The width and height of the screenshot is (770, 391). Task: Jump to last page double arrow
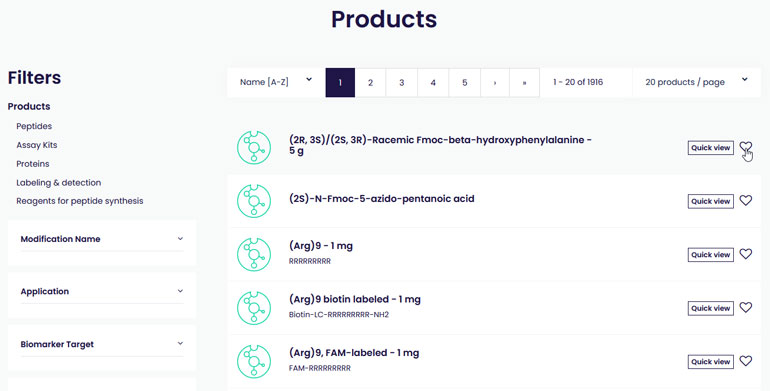(x=524, y=83)
